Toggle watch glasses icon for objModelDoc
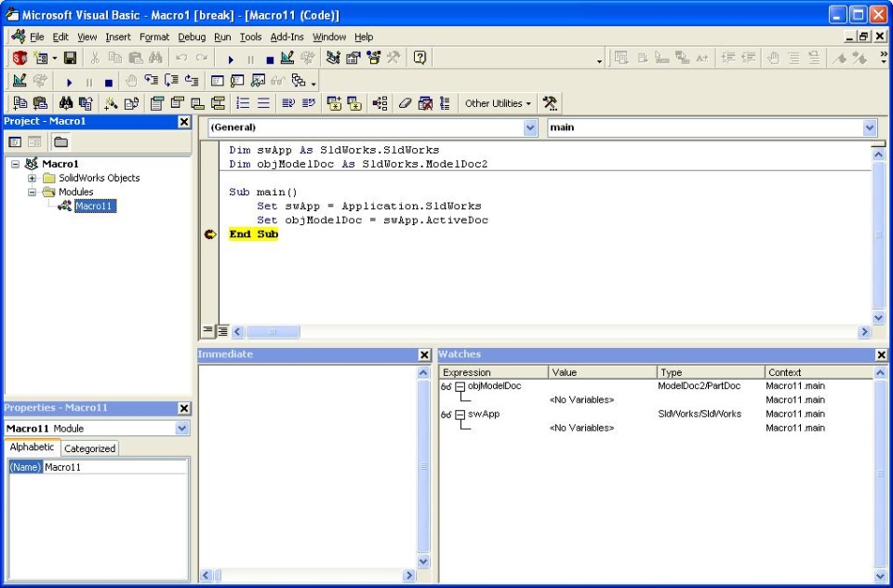The width and height of the screenshot is (893, 588). coord(446,386)
